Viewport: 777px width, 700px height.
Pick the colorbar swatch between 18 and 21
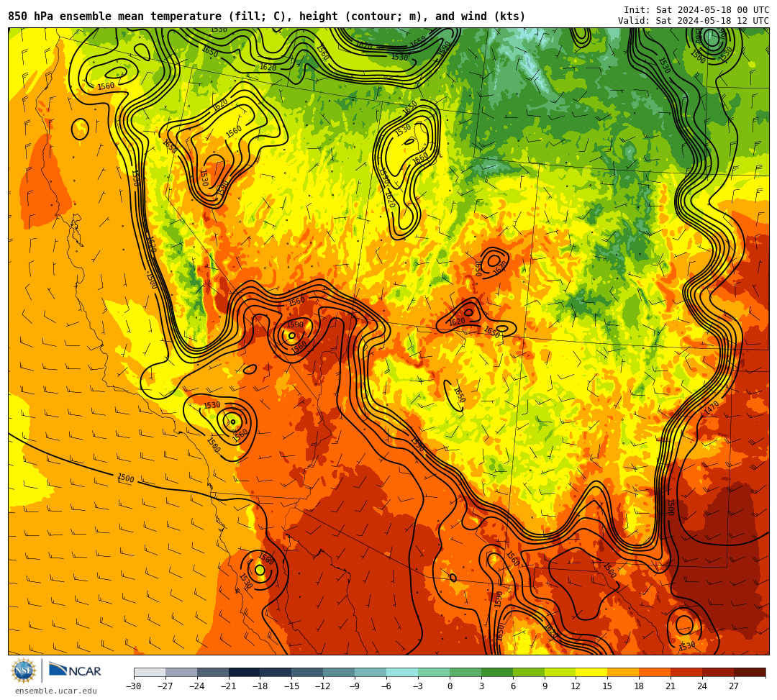click(x=655, y=672)
